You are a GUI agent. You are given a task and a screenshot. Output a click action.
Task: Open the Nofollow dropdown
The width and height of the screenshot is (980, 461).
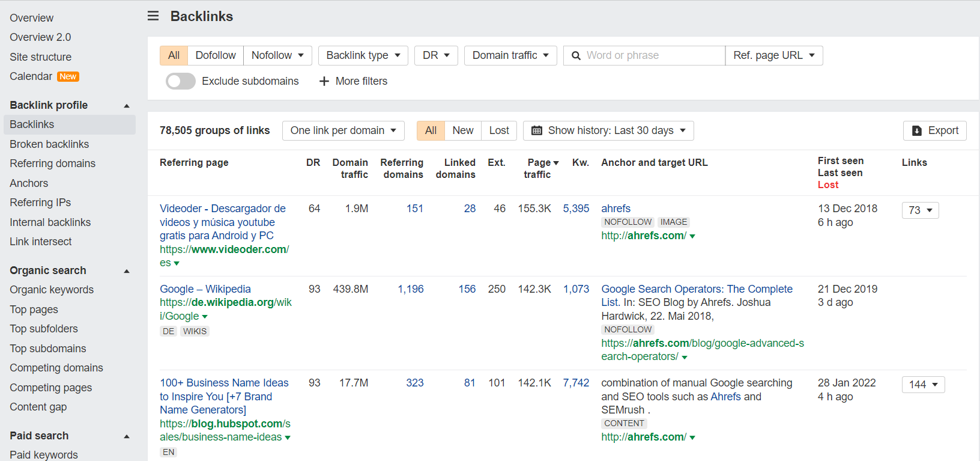tap(277, 55)
